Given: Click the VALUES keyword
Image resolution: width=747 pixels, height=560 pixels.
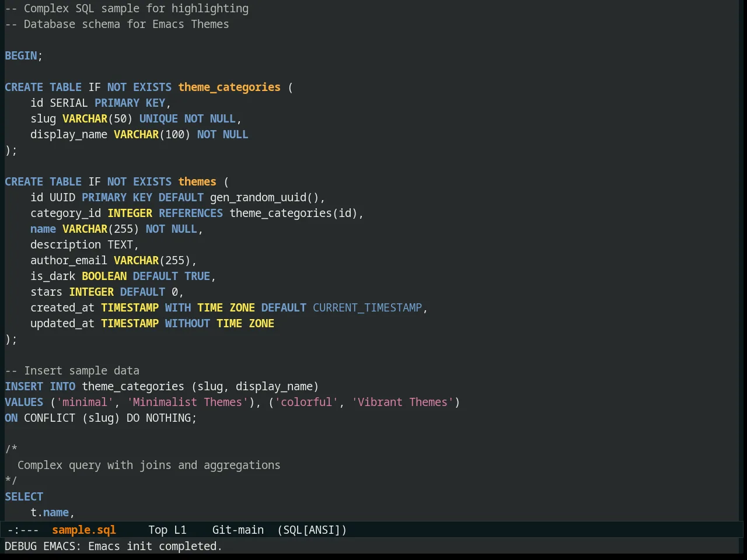Looking at the screenshot, I should click(24, 402).
